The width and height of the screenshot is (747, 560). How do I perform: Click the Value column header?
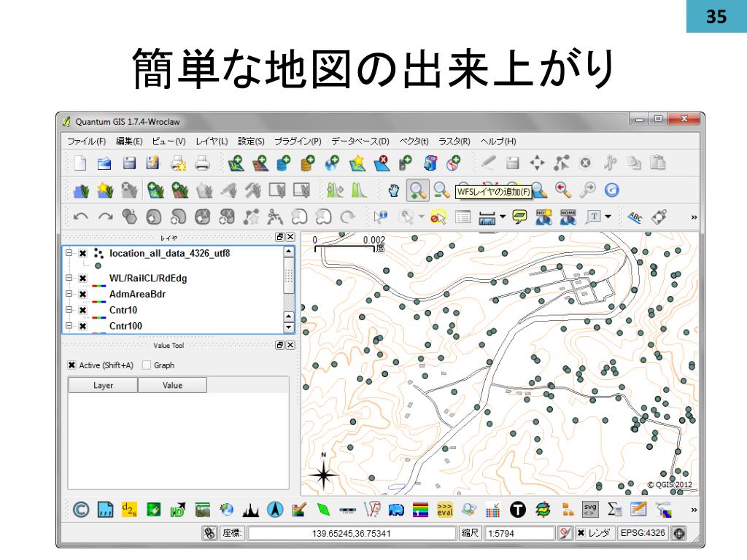[x=172, y=385]
